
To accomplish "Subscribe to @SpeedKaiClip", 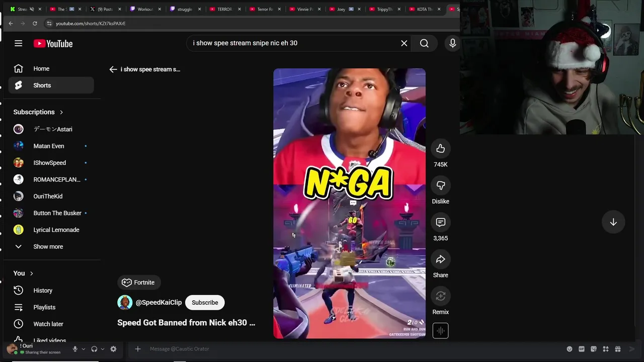I will (205, 303).
